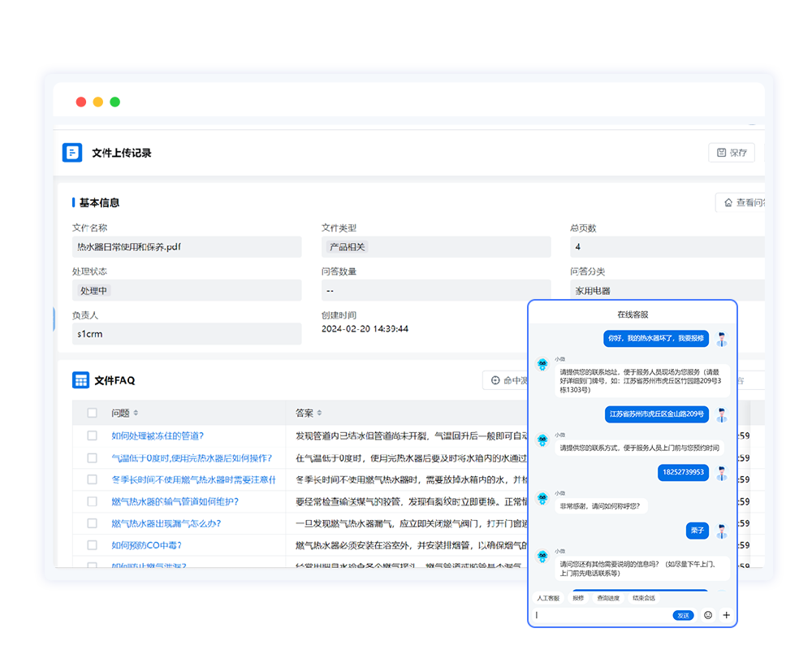Click the 文件FAQ table icon
This screenshot has height=650, width=812.
pyautogui.click(x=80, y=380)
